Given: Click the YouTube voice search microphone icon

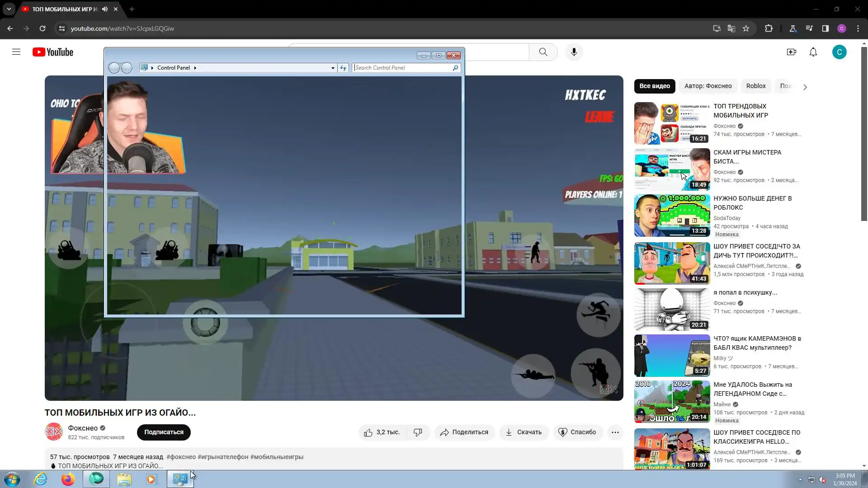Looking at the screenshot, I should coord(574,52).
